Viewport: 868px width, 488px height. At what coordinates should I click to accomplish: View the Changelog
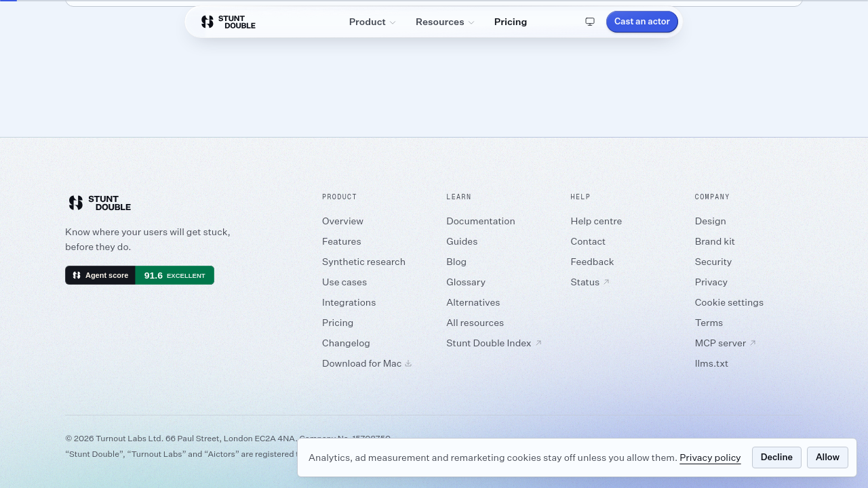tap(346, 343)
